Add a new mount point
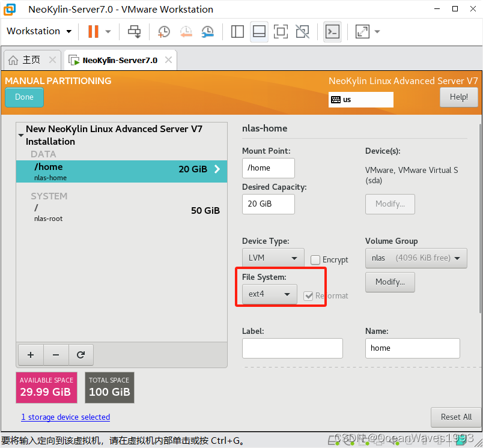483x448 pixels. pos(31,355)
